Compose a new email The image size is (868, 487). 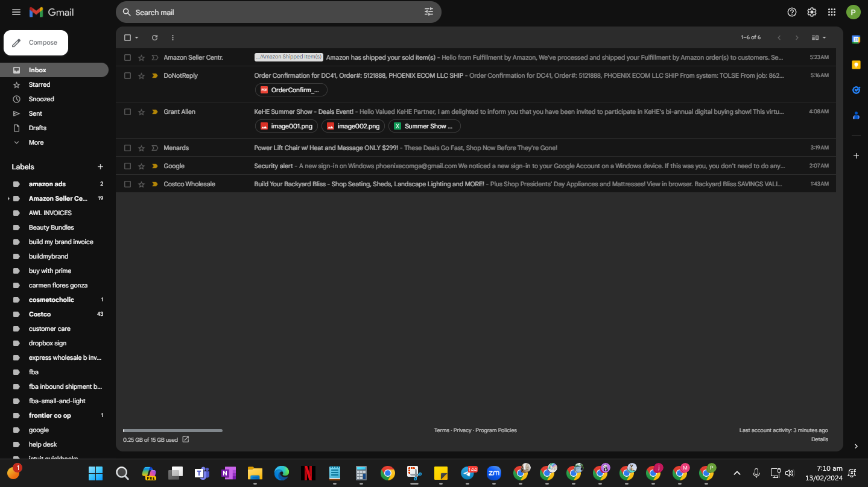[36, 43]
